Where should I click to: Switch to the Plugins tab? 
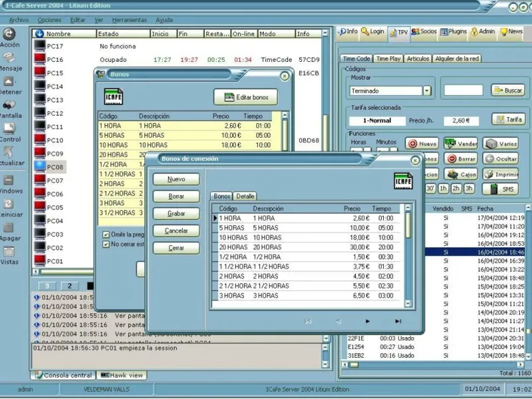click(454, 32)
